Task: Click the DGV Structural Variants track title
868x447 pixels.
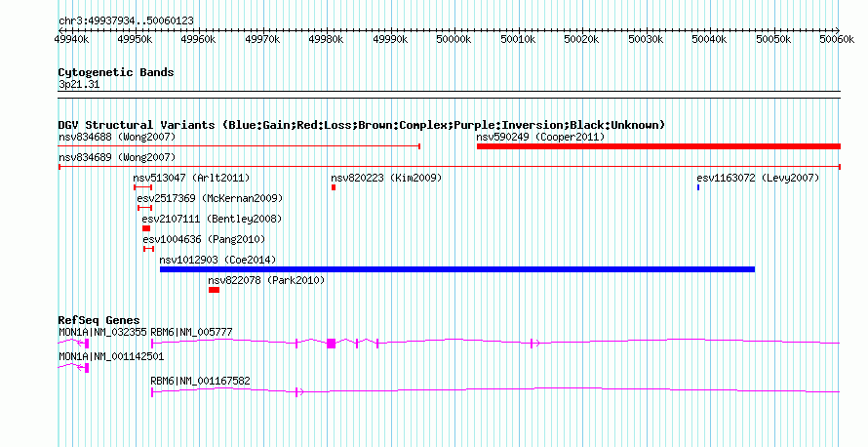Action: 362,125
